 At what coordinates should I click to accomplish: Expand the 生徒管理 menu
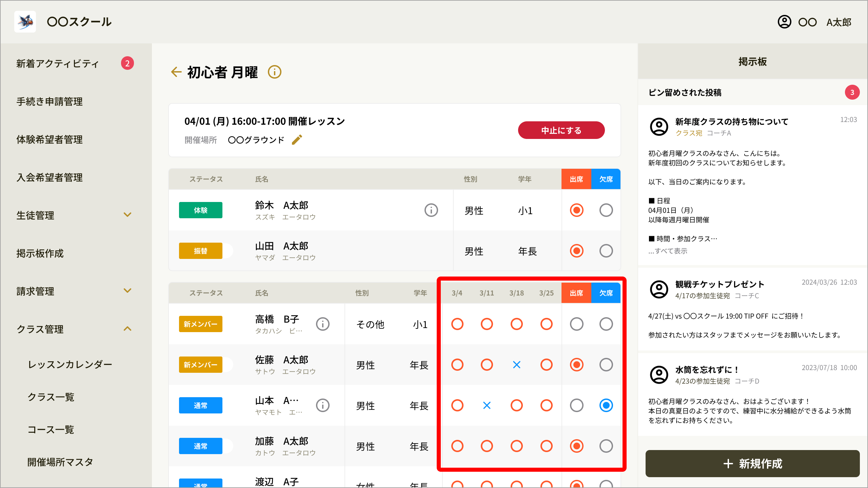coord(127,215)
